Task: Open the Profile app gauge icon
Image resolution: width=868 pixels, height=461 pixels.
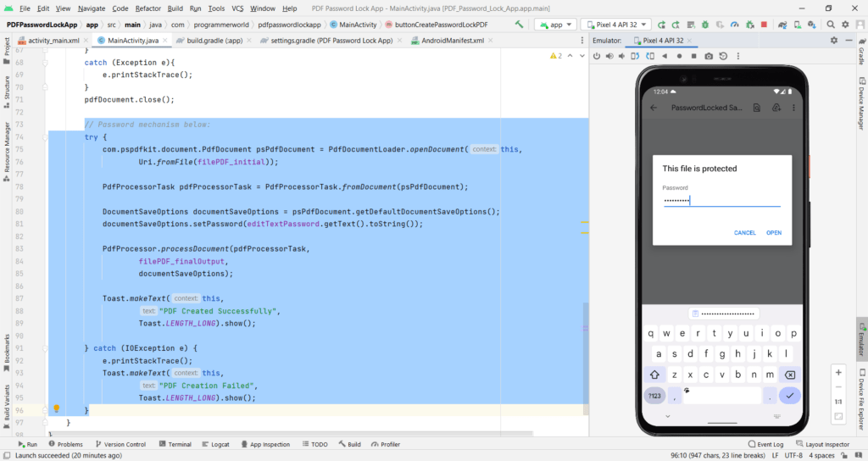Action: click(x=735, y=25)
